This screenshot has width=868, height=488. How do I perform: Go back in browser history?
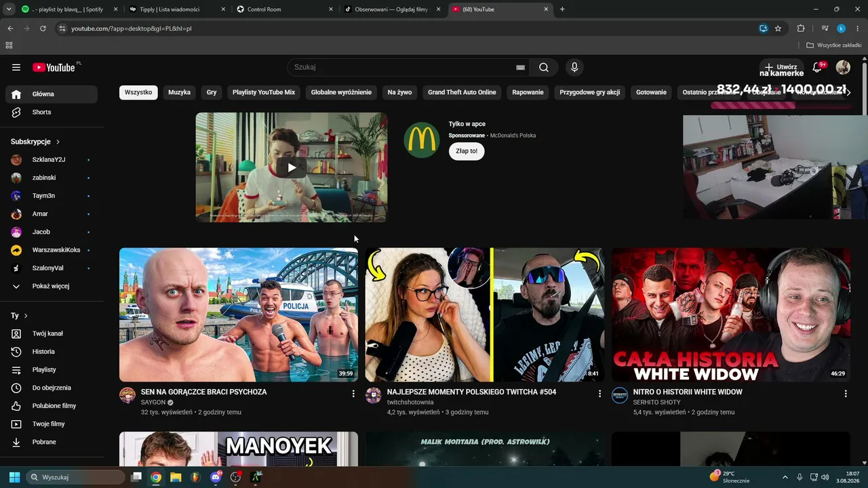pyautogui.click(x=10, y=28)
